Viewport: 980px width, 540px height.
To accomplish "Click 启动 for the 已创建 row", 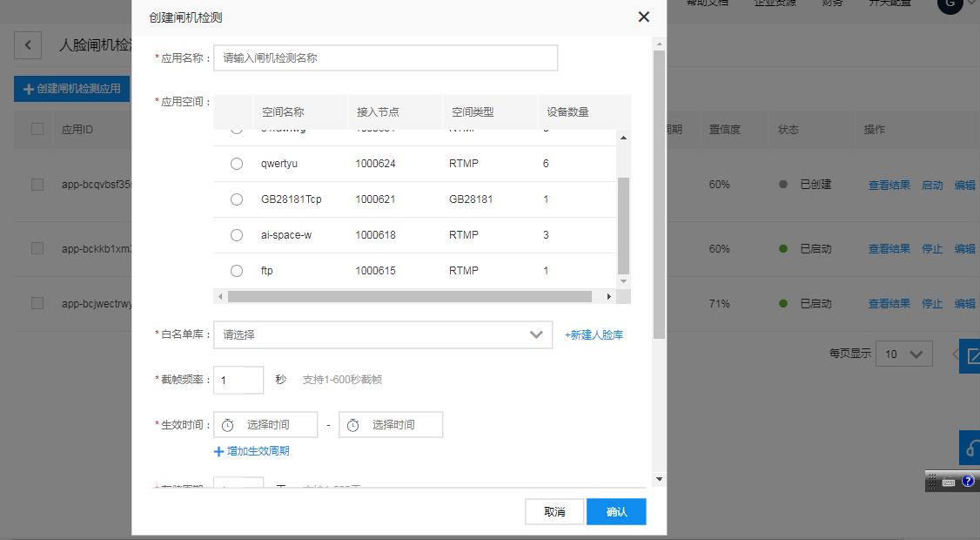I will click(x=932, y=186).
